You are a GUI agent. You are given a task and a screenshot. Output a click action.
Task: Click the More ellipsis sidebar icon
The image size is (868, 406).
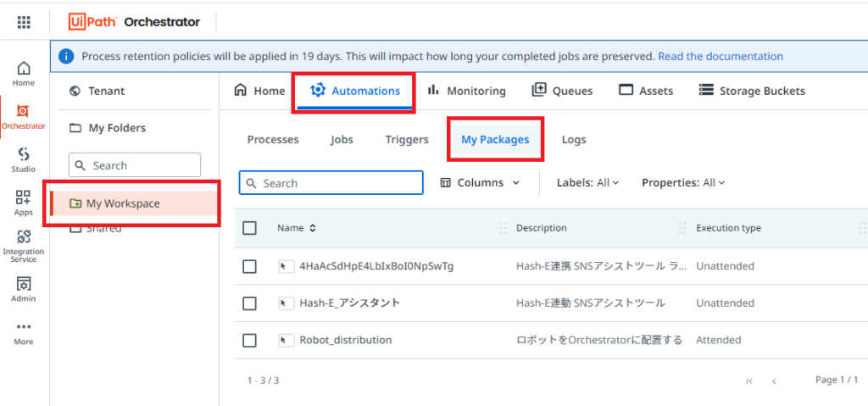tap(23, 333)
